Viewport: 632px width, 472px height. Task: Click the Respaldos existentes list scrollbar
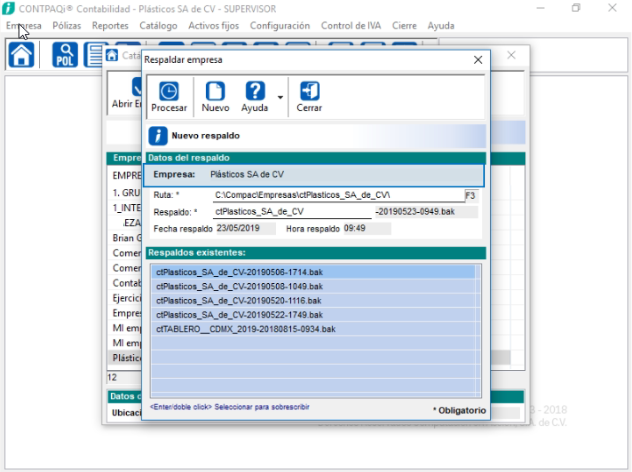tap(478, 331)
